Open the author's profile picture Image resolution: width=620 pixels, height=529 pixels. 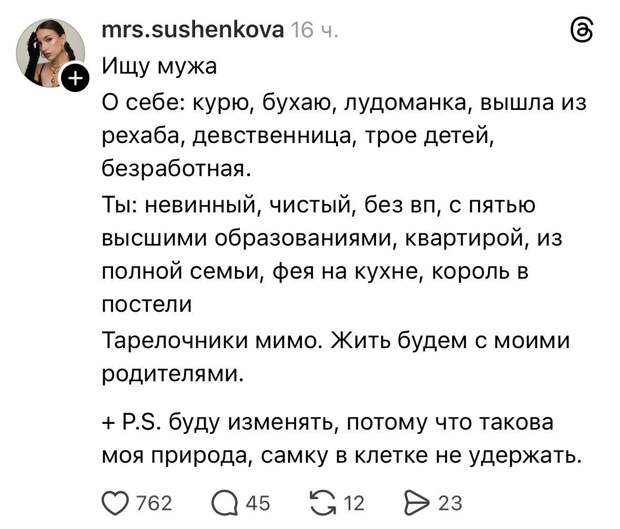[50, 50]
